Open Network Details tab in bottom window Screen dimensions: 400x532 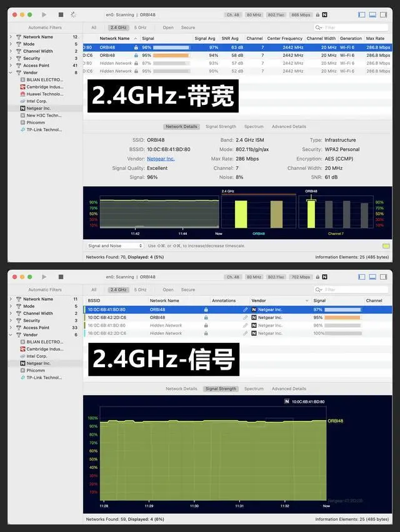click(181, 389)
